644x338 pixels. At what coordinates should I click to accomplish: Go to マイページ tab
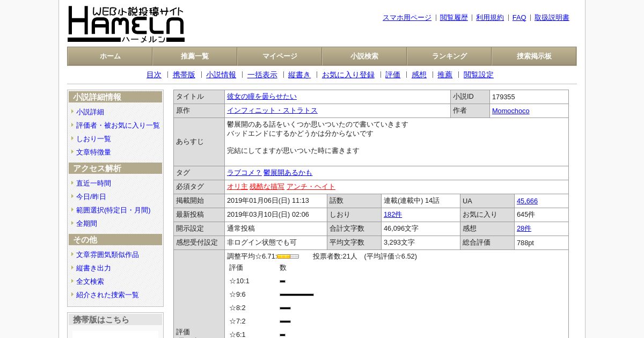point(280,56)
